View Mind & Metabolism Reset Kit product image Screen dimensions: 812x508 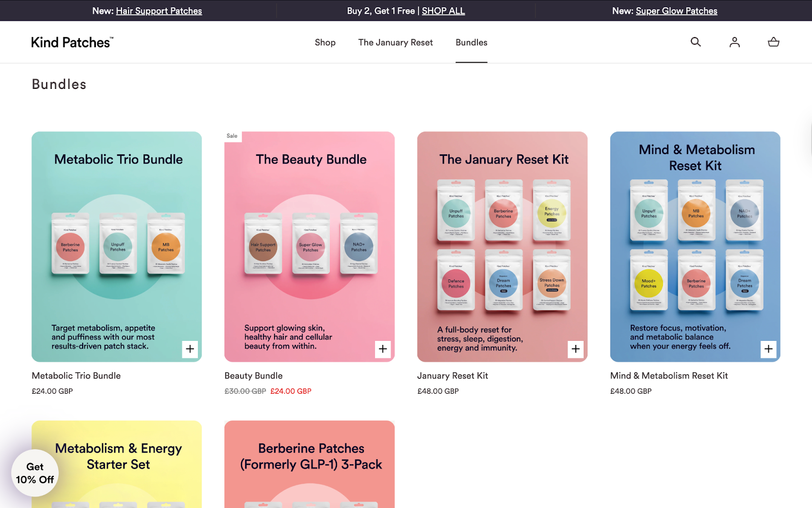pos(695,247)
